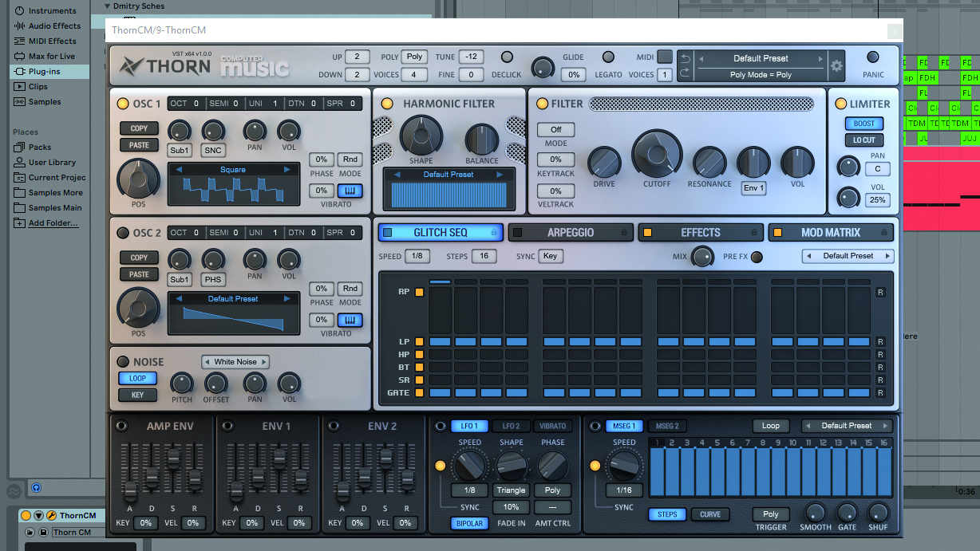Toggle the PRE FX LED
This screenshot has height=551, width=980.
click(757, 257)
